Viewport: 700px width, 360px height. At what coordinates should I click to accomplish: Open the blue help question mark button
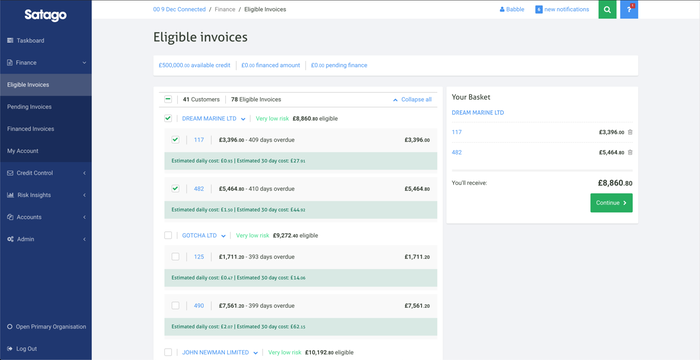pos(629,9)
